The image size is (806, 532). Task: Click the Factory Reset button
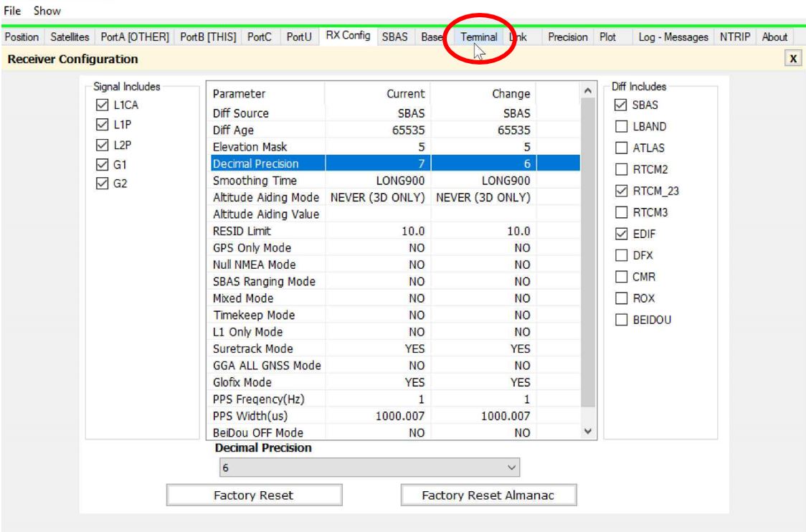pos(254,495)
